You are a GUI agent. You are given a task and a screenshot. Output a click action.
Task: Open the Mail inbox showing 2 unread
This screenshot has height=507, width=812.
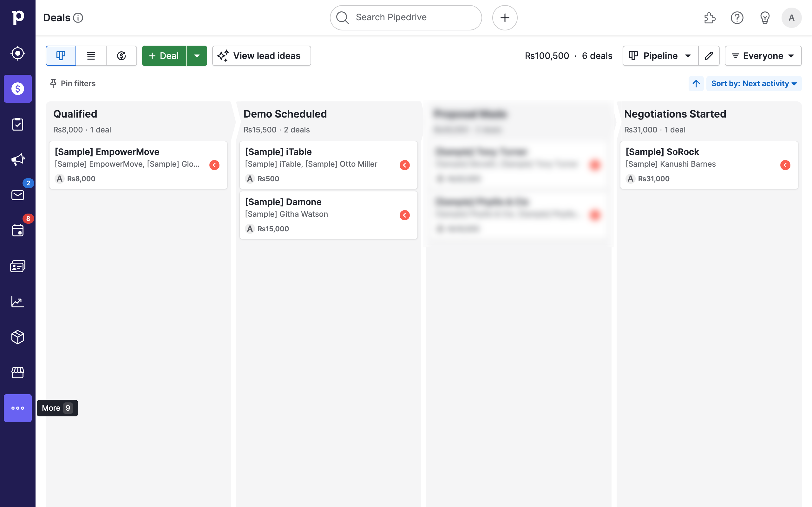[x=17, y=196]
